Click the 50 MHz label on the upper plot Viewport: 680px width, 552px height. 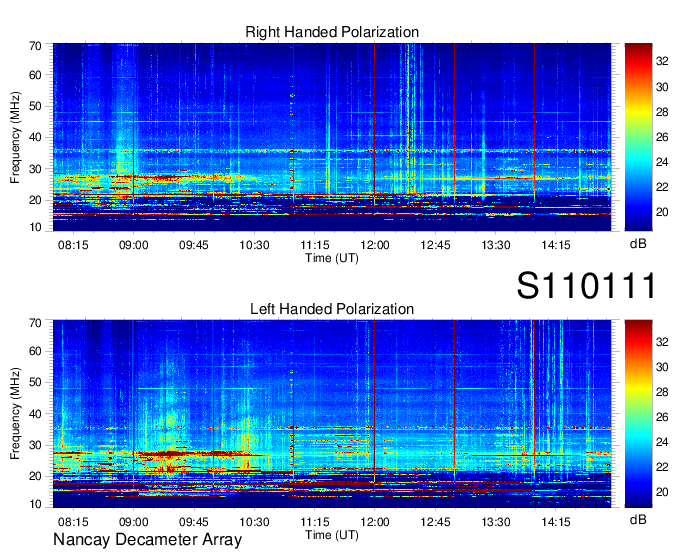coord(35,106)
